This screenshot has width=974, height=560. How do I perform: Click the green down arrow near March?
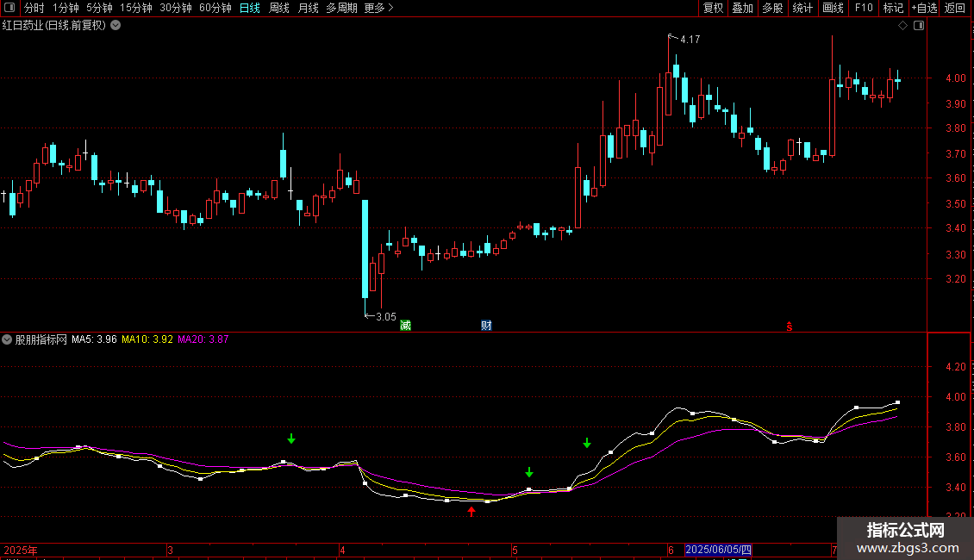pos(291,439)
